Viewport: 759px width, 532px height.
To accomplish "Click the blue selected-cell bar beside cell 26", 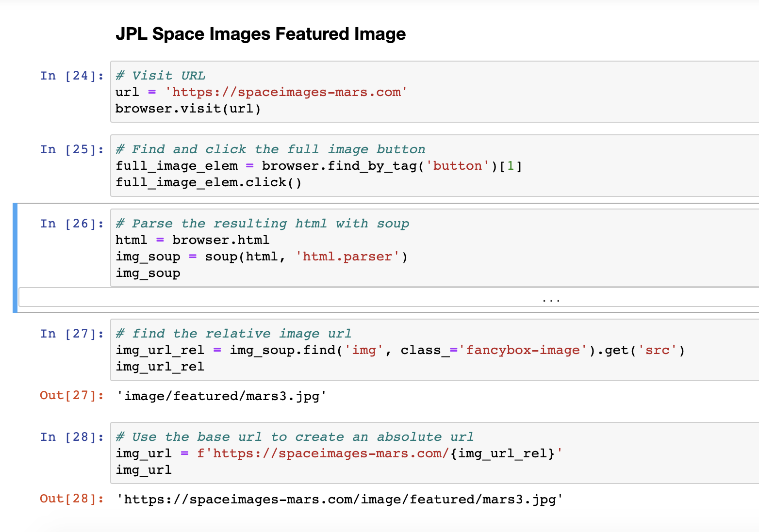I will 15,258.
